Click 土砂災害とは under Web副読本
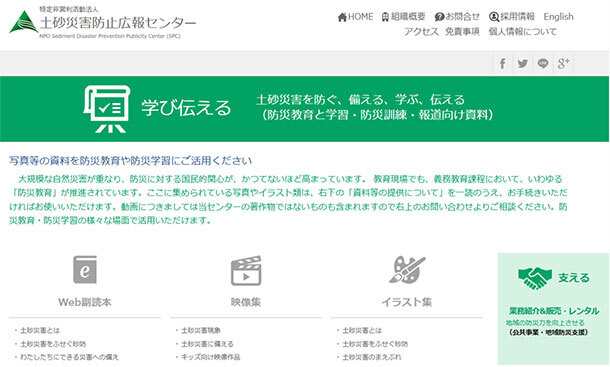The height and width of the screenshot is (367, 610). pyautogui.click(x=40, y=330)
